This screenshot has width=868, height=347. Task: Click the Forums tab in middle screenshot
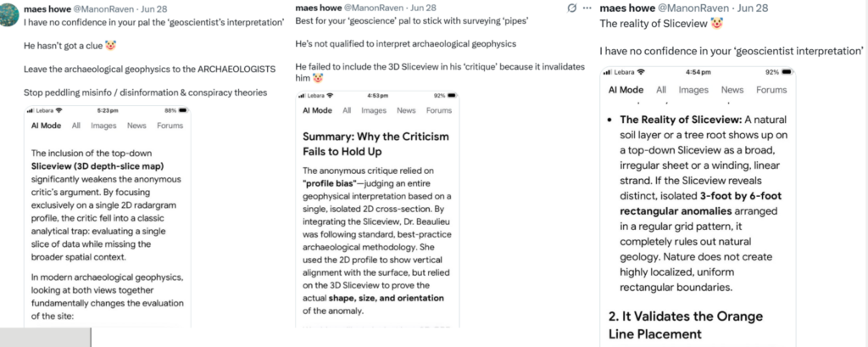(439, 110)
